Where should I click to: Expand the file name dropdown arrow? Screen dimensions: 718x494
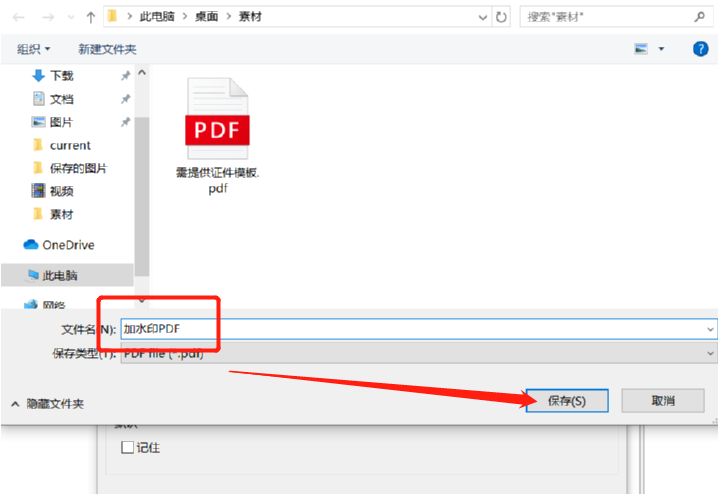[710, 329]
